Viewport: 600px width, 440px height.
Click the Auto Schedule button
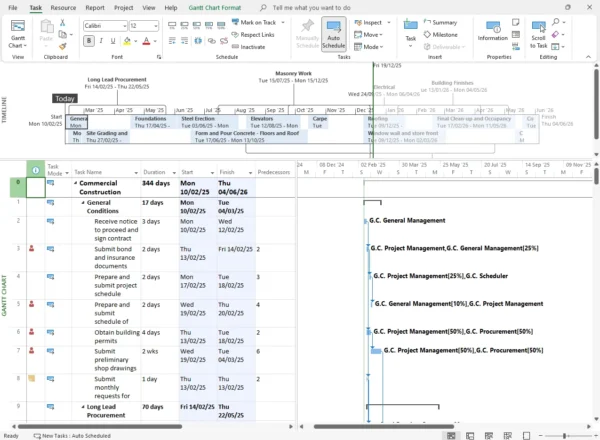coord(334,34)
